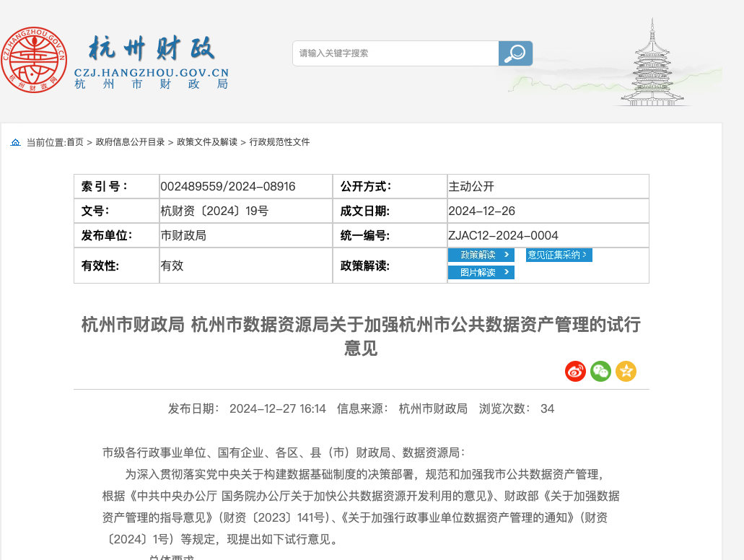Open the 政策解读 blue button
Viewport: 744px width, 560px height.
481,255
